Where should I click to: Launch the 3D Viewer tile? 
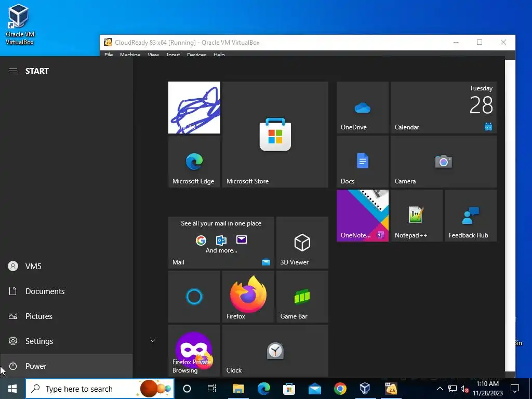click(x=302, y=243)
